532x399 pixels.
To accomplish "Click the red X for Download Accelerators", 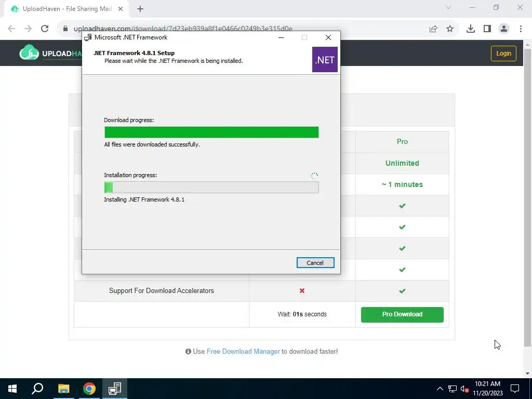I will pyautogui.click(x=302, y=291).
